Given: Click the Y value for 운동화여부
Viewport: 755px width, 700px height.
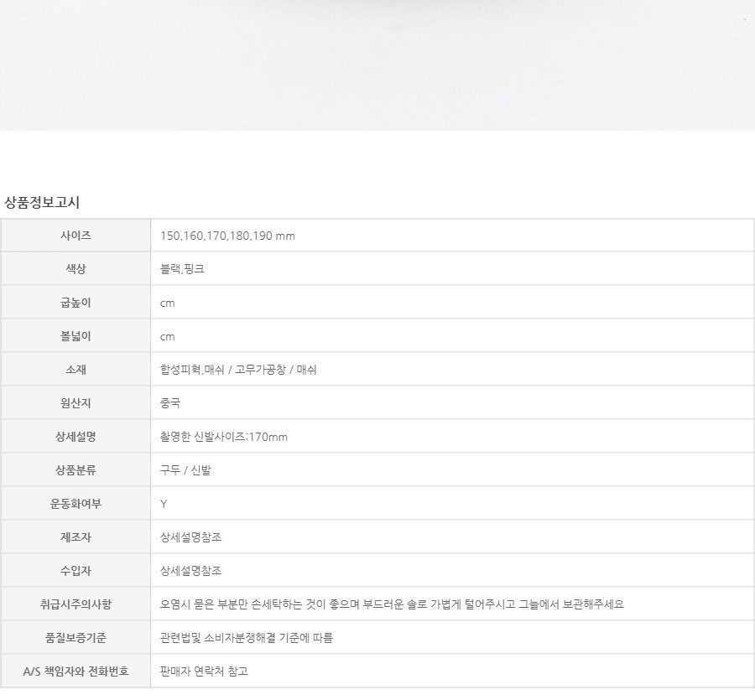Looking at the screenshot, I should [x=164, y=504].
